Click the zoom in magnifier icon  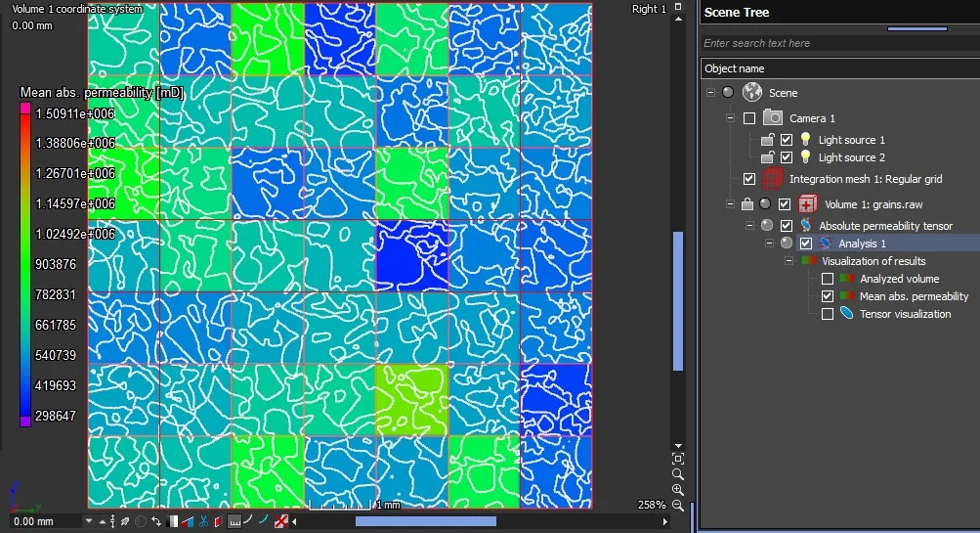click(677, 489)
